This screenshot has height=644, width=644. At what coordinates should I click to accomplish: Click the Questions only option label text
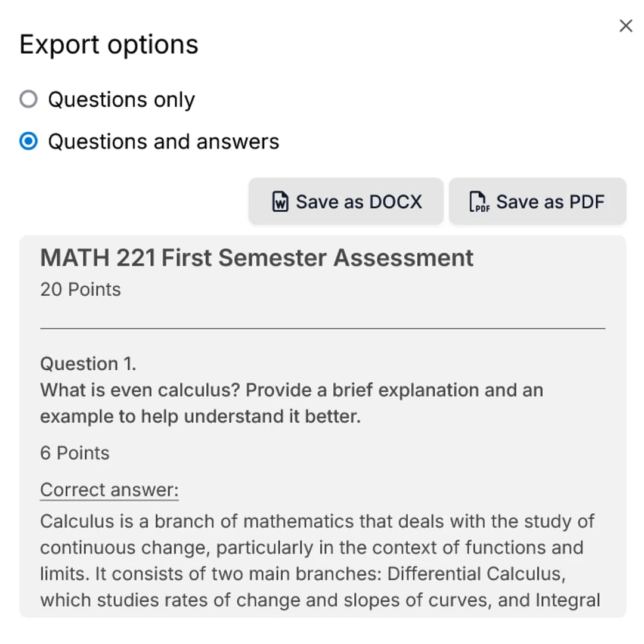click(x=122, y=99)
